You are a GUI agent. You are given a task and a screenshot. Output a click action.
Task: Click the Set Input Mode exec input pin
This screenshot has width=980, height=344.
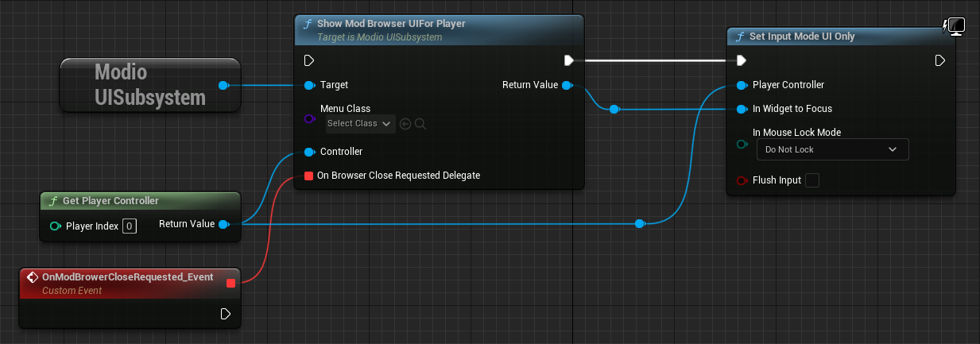742,60
